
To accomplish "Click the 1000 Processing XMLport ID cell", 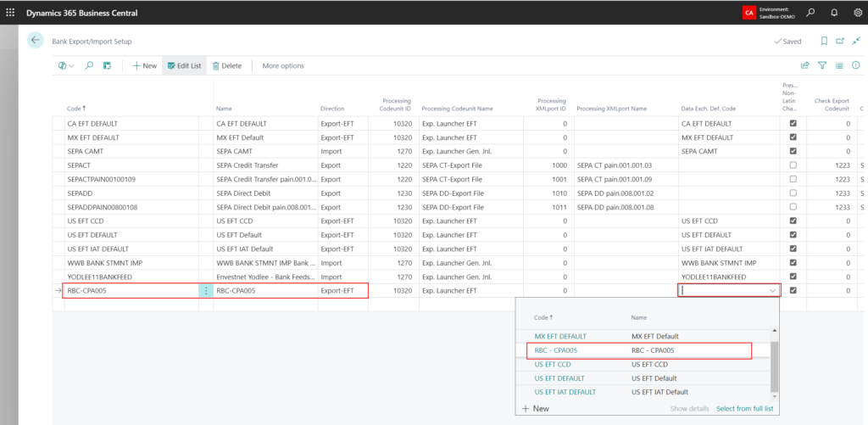I will 549,165.
